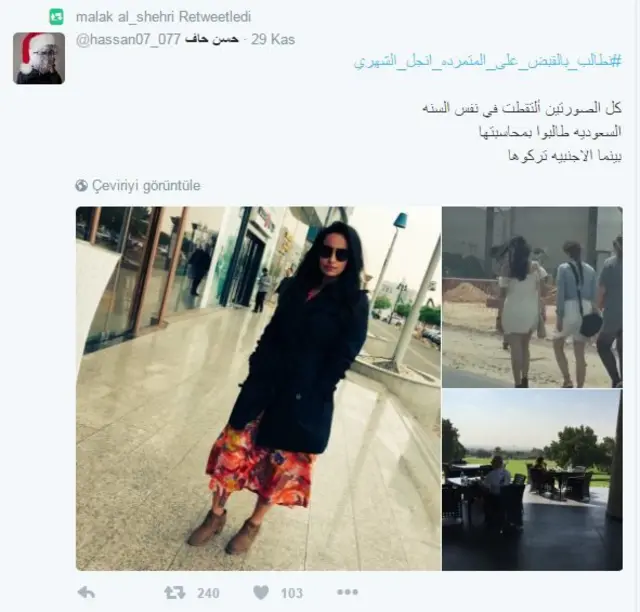Open the @hassan07_077 handle link

128,39
